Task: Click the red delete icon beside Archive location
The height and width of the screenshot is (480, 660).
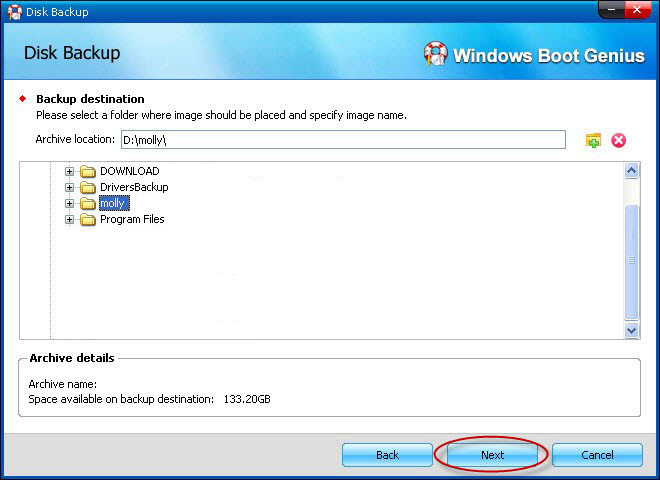Action: (618, 140)
